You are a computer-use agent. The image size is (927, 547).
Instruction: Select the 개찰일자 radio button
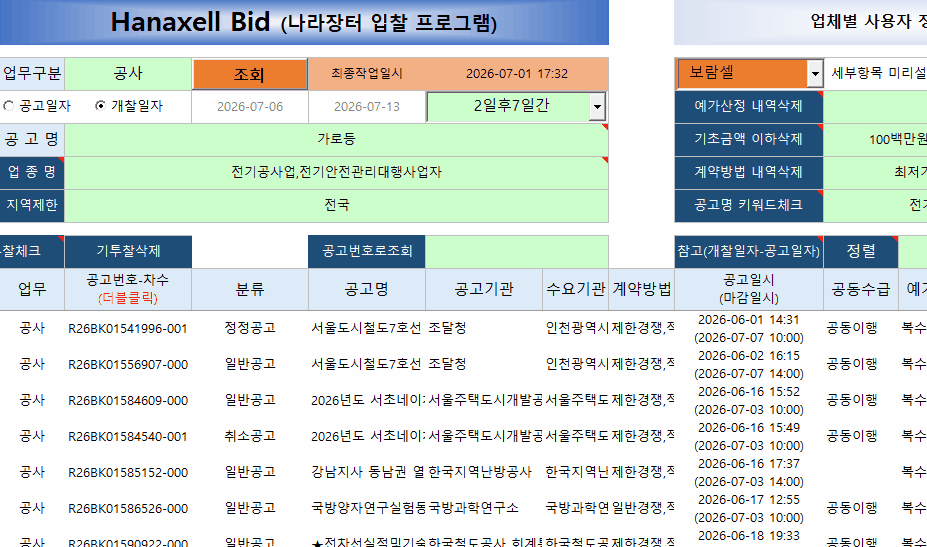pos(101,106)
